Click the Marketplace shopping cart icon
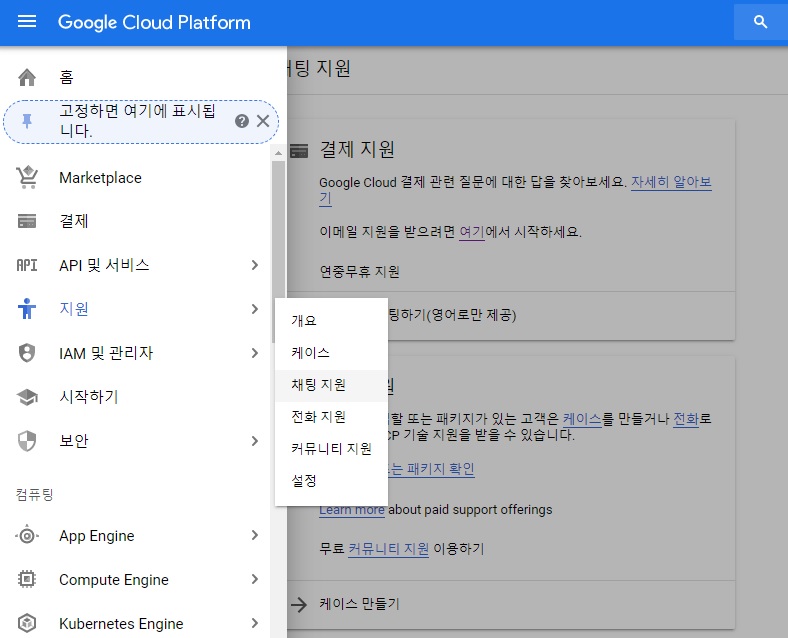 (x=27, y=177)
